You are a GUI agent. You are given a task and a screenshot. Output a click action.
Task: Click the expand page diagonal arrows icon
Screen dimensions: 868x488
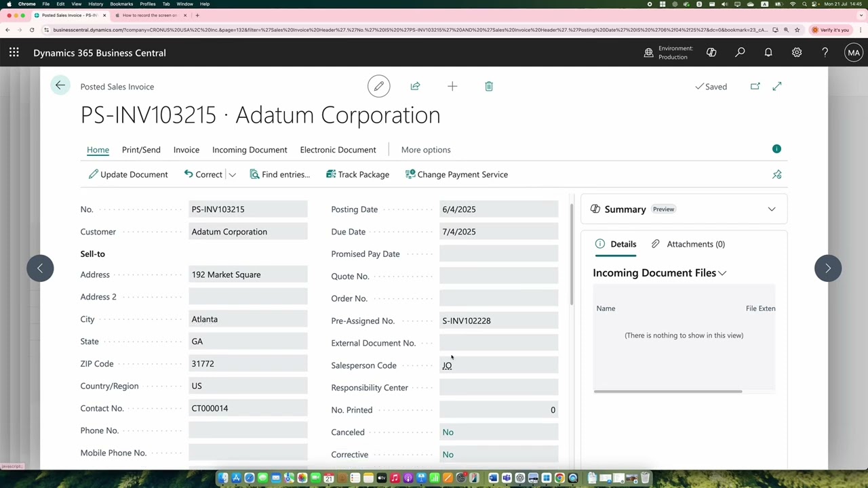(x=777, y=86)
